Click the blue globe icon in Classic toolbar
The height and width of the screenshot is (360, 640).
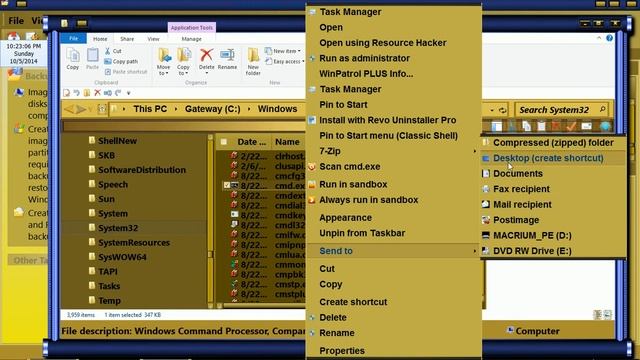click(x=605, y=126)
